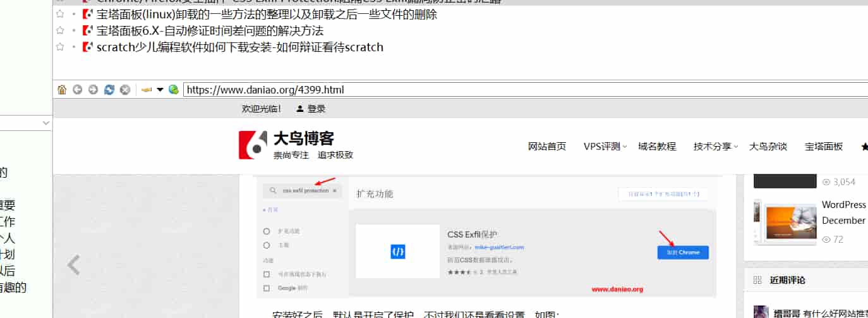
Task: Click the 近期评论 section heading
Action: tap(787, 280)
